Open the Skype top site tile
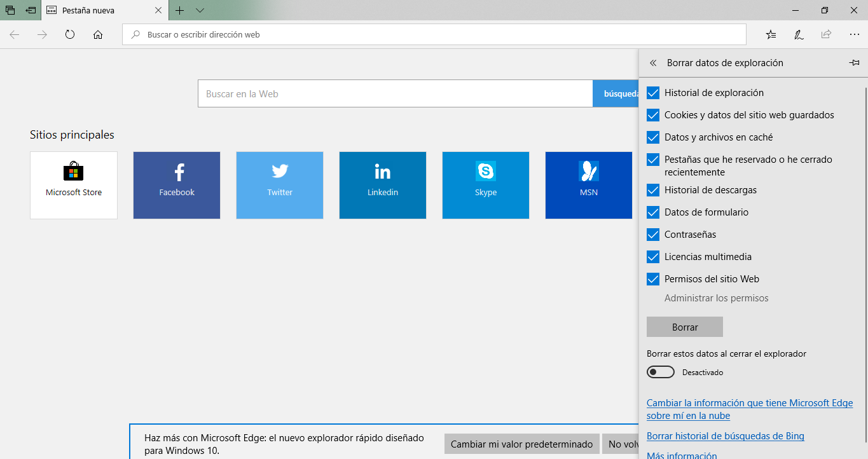The image size is (868, 459). click(486, 185)
